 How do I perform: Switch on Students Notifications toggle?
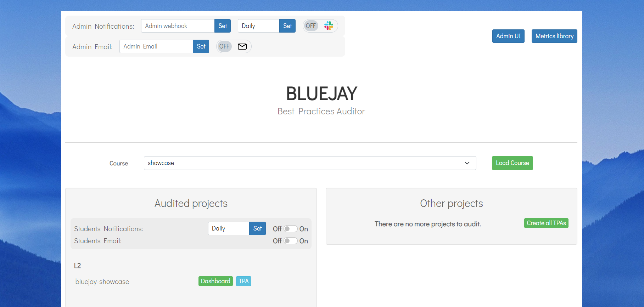click(290, 229)
